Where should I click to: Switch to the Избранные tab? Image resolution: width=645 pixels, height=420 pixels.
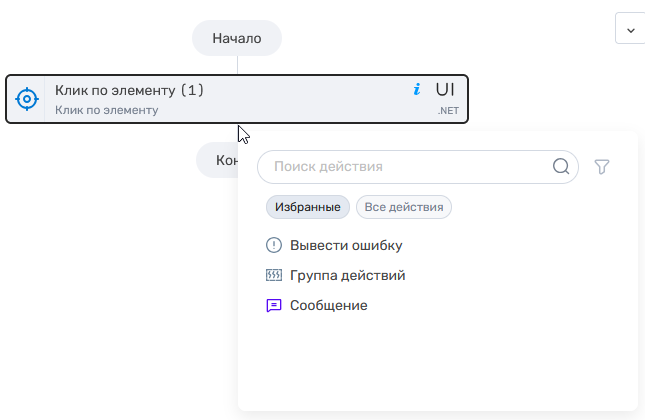coord(308,207)
